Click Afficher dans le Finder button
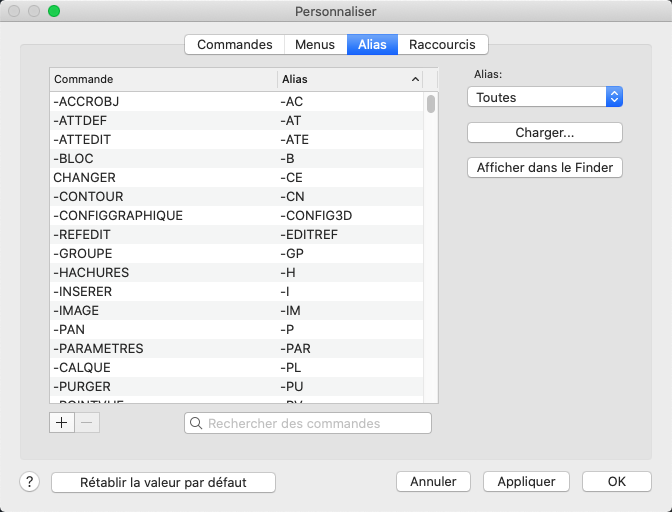The height and width of the screenshot is (512, 672). [545, 168]
